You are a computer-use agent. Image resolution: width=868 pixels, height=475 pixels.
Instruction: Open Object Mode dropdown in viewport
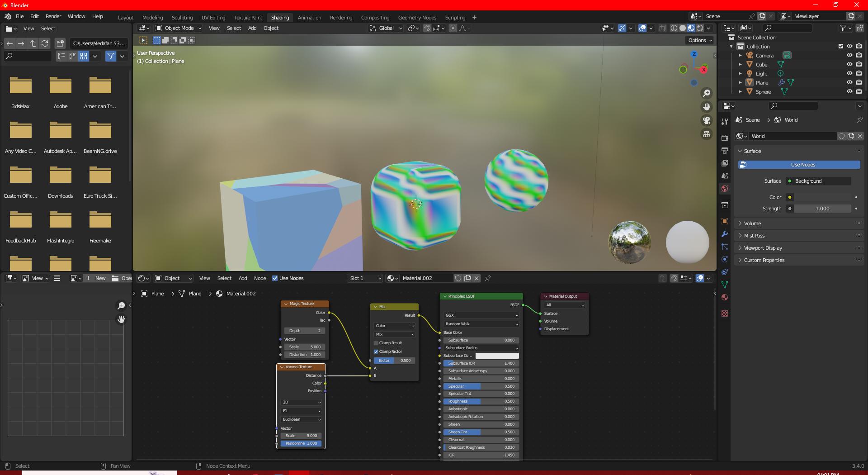coord(178,28)
